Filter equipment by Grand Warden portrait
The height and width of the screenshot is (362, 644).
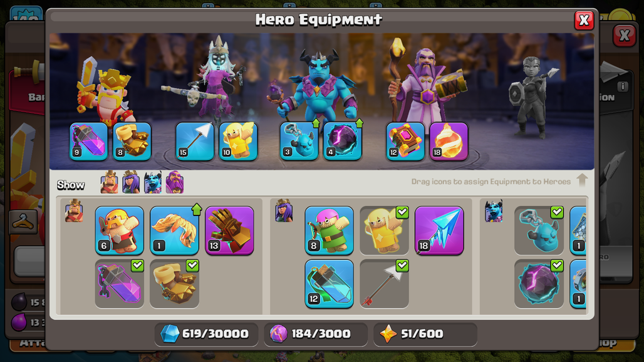click(x=175, y=182)
